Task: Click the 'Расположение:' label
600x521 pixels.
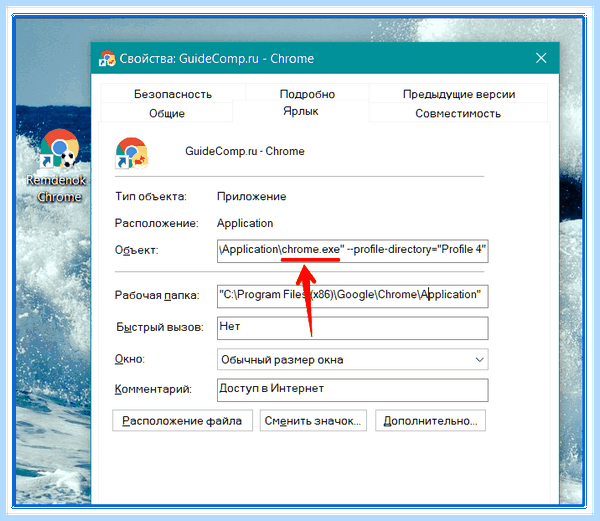Action: point(157,223)
